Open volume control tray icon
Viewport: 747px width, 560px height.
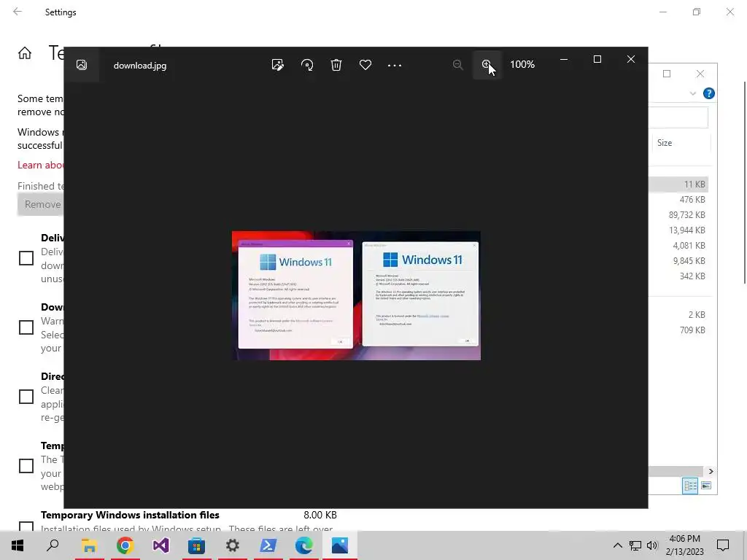tap(652, 545)
